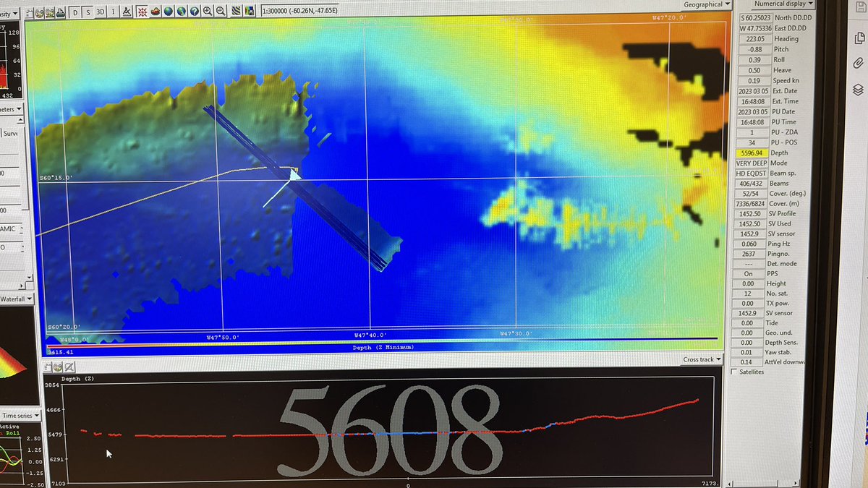Toggle the 1 button in the map toolbar

coord(113,12)
